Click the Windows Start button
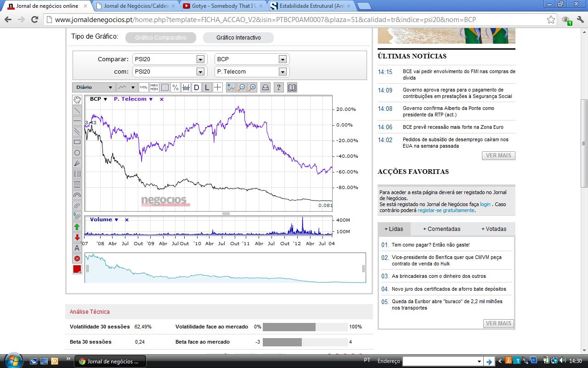The image size is (588, 368). tap(12, 360)
